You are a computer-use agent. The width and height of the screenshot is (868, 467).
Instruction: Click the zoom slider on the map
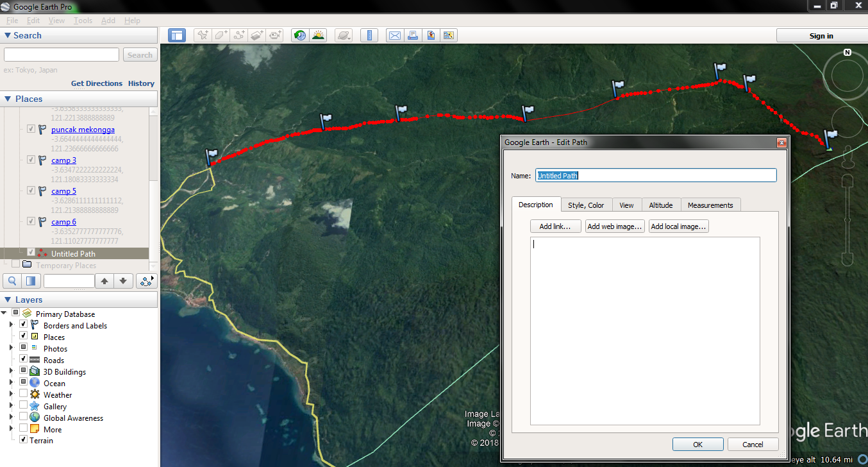tap(847, 220)
